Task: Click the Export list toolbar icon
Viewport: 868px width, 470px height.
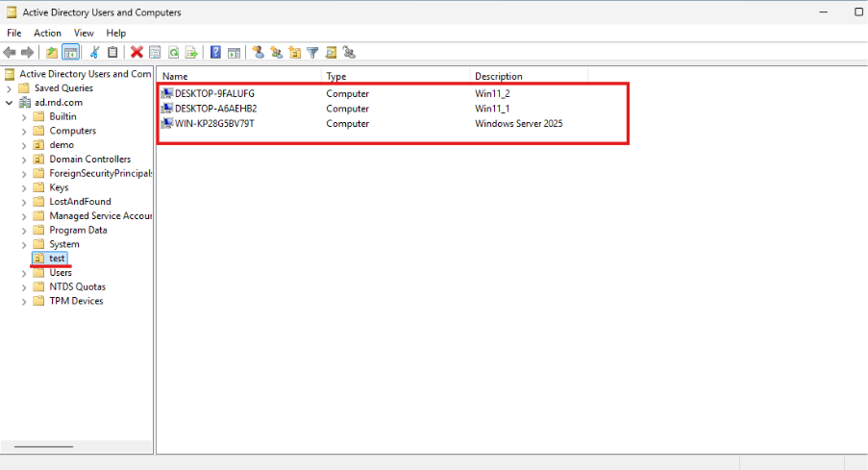Action: pyautogui.click(x=191, y=53)
